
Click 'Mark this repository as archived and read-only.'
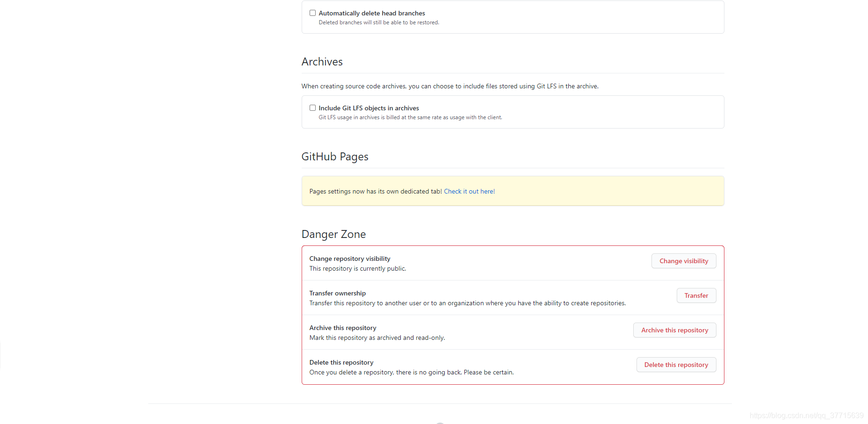377,338
